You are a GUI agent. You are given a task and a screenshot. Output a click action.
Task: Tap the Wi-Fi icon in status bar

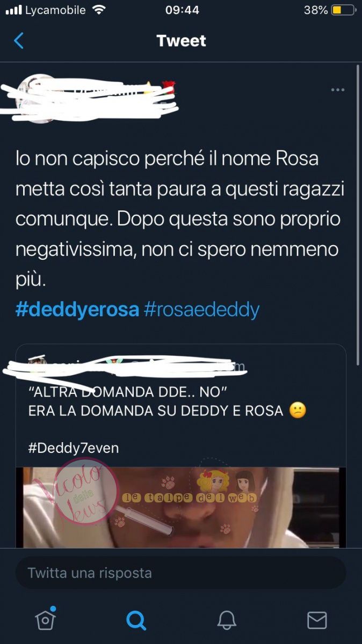(99, 10)
